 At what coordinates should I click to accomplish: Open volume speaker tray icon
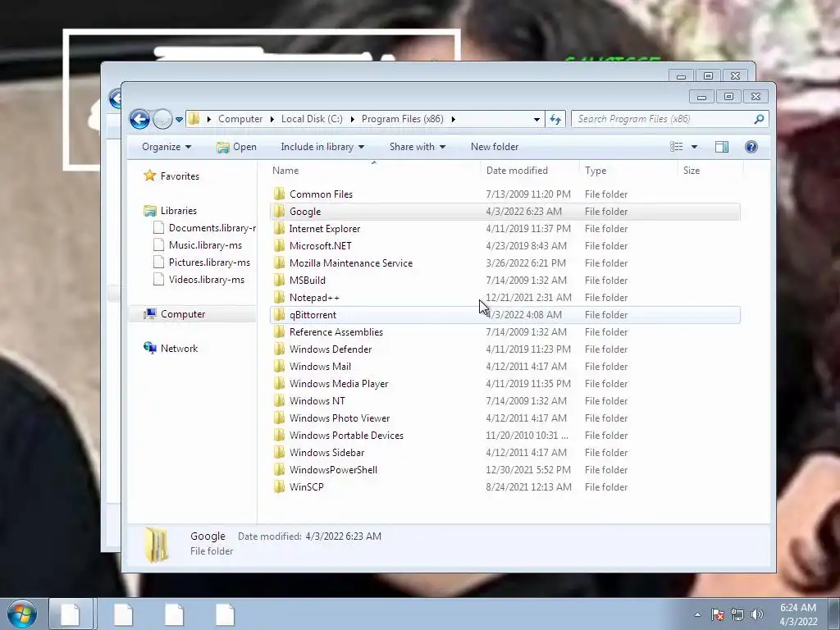point(756,614)
